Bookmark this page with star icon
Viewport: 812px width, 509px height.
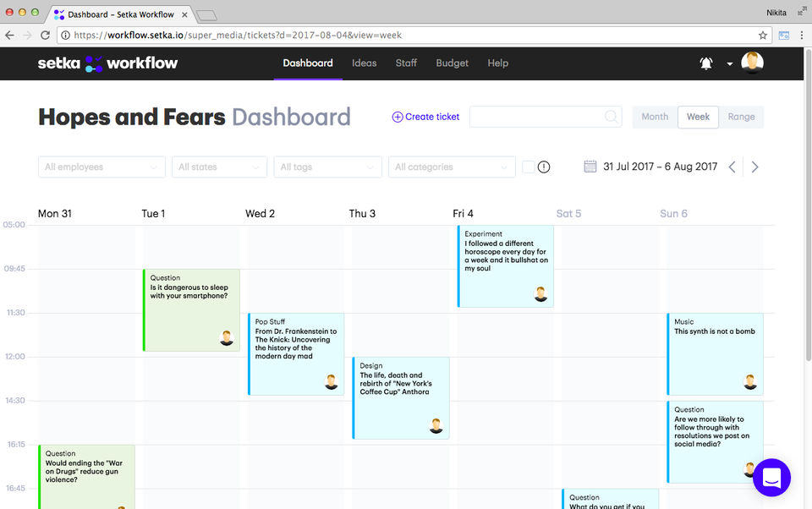763,36
